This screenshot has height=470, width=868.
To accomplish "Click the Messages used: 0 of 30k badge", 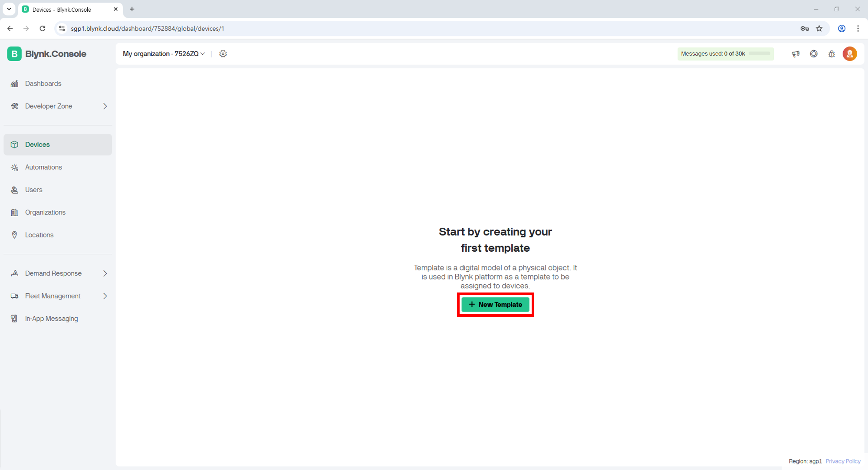I will [x=725, y=54].
